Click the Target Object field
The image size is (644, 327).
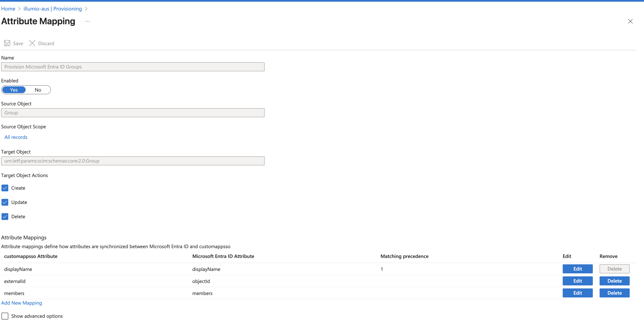[133, 161]
